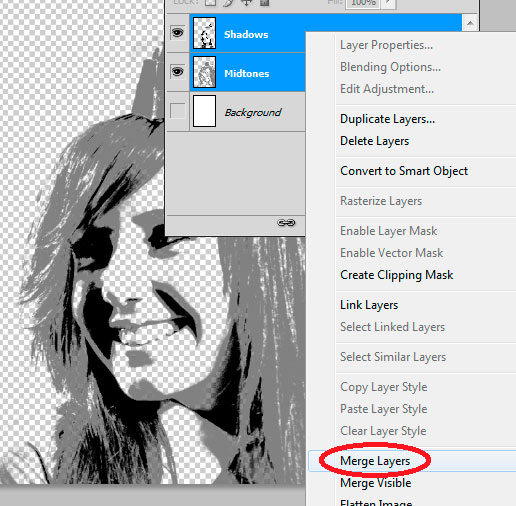516x506 pixels.
Task: Choose Merge Layers from the context menu
Action: coord(375,461)
